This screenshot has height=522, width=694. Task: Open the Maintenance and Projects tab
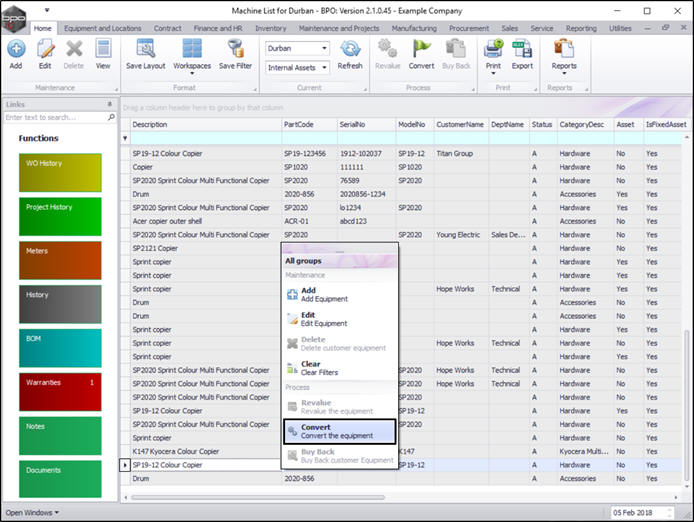[339, 29]
